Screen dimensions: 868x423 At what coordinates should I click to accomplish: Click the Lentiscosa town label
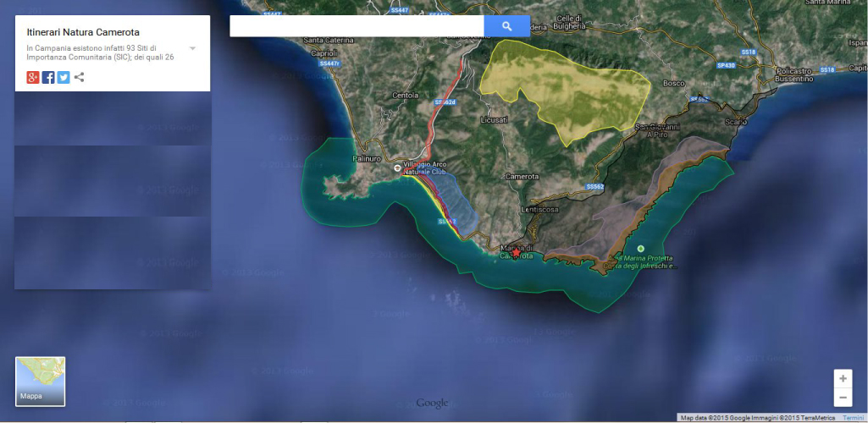coord(539,210)
